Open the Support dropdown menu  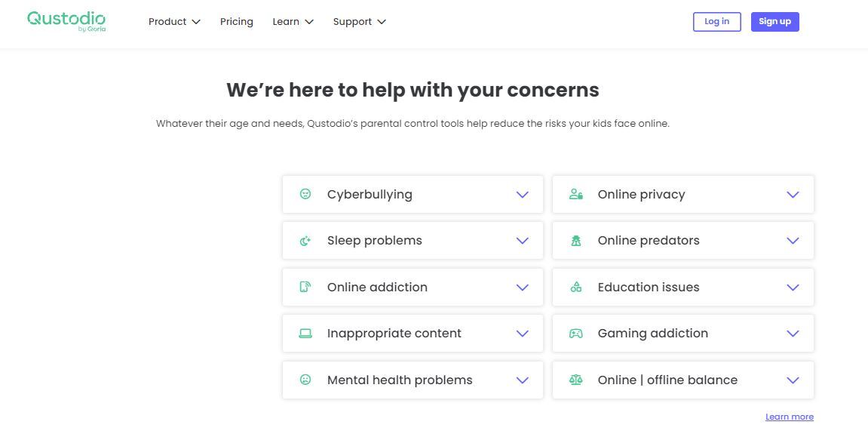pyautogui.click(x=359, y=22)
